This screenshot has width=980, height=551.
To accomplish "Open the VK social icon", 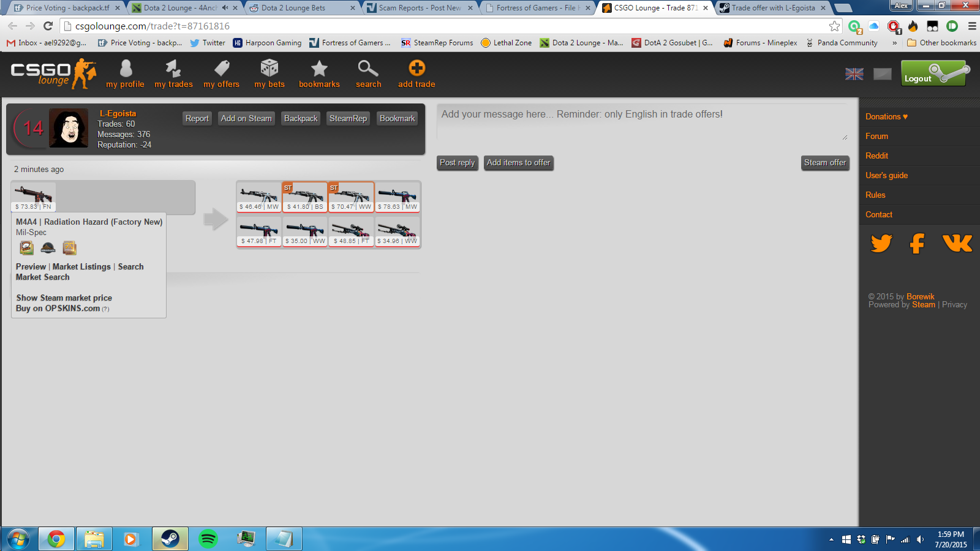I will tap(957, 244).
